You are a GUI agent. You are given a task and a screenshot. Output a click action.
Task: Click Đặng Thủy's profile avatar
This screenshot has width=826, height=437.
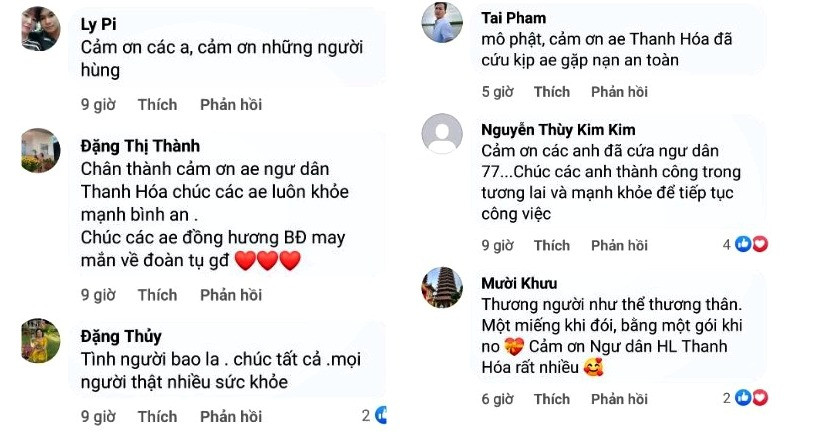click(x=40, y=340)
